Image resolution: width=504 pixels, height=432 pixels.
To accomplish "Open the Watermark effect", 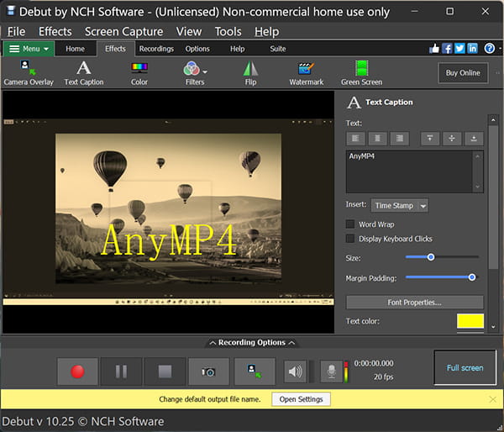I will click(306, 73).
